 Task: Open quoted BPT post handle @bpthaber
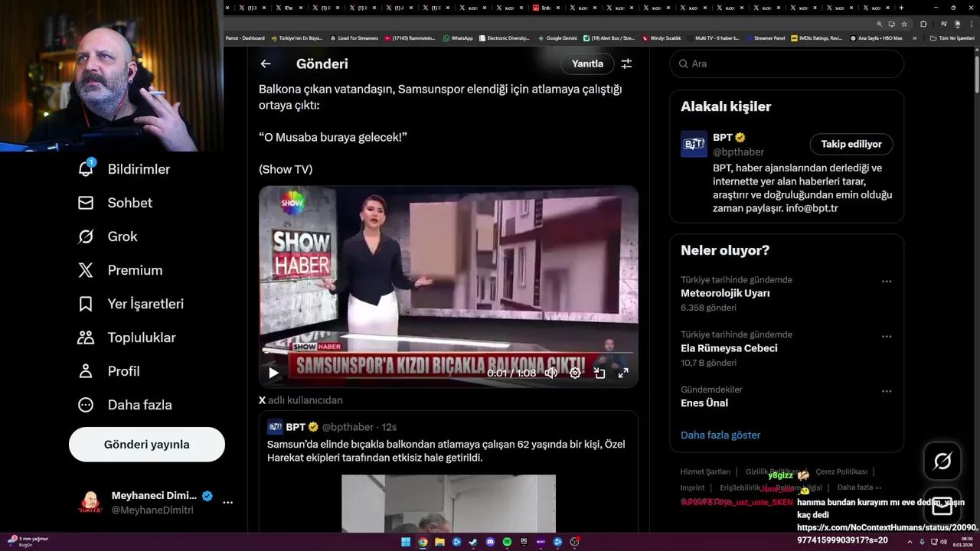pyautogui.click(x=348, y=427)
